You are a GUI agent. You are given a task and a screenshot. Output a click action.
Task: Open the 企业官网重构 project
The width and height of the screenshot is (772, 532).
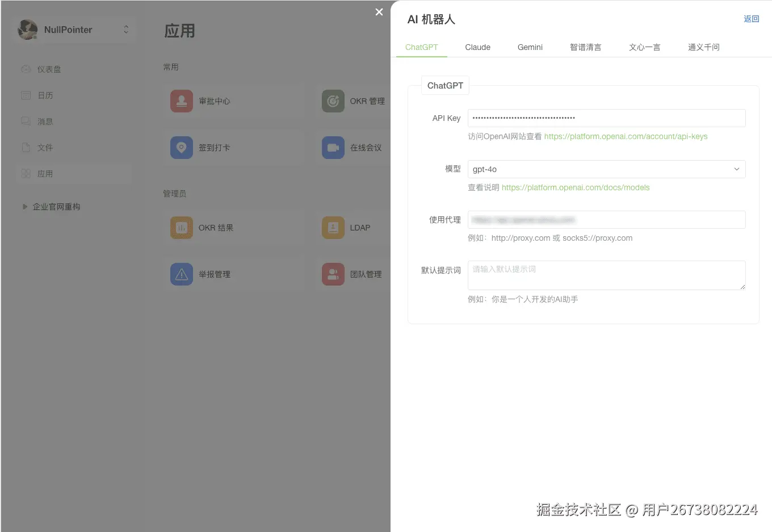(x=56, y=207)
